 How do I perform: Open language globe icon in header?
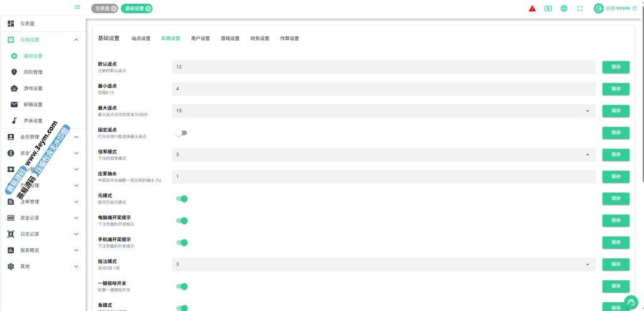[x=564, y=9]
